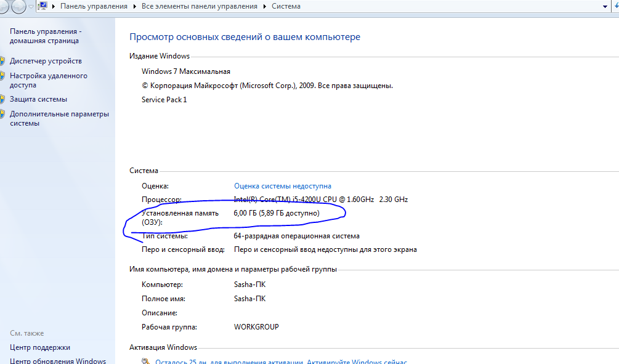
Task: Click the shield icon beside Настройка удаленного доступа
Action: point(2,76)
